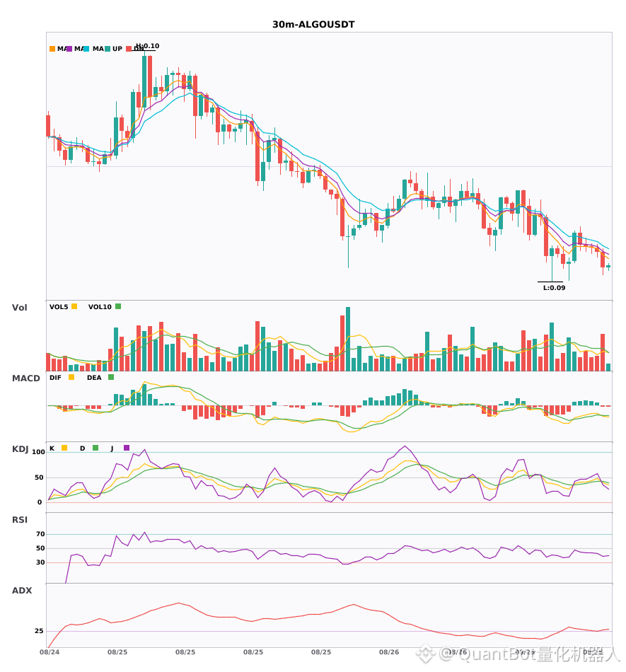
Task: Click the L:0.09 low price marker
Action: pos(554,288)
